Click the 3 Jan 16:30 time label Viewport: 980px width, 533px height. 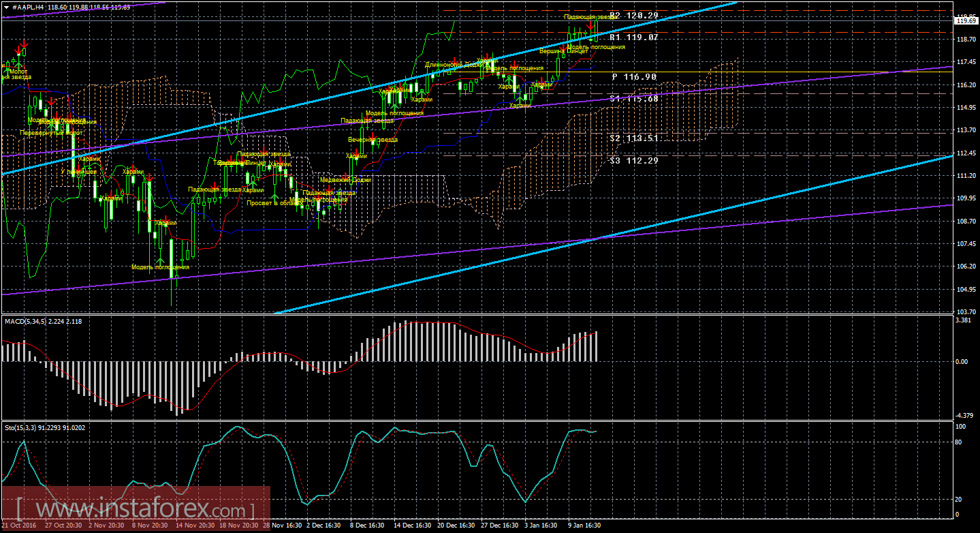[x=541, y=526]
